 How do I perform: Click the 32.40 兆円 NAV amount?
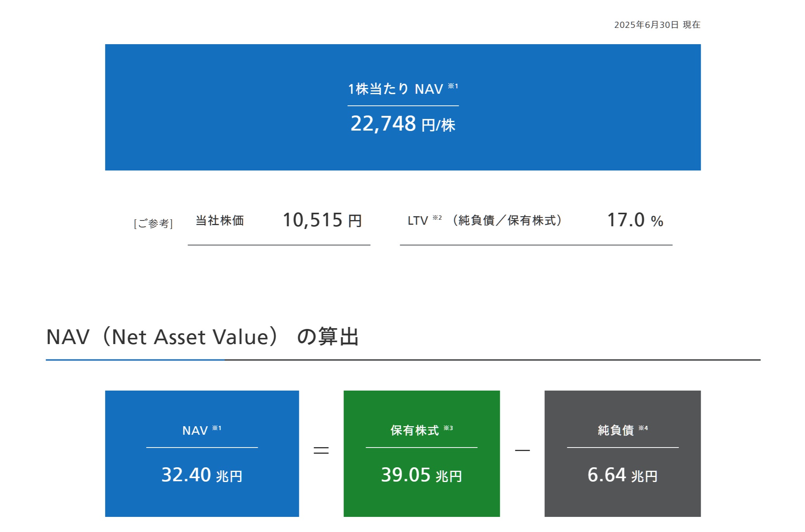click(x=202, y=475)
